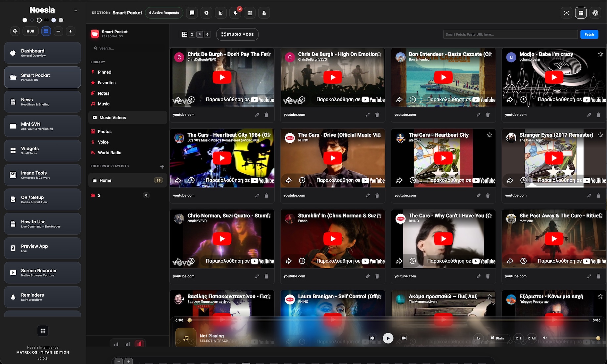Open the calendar icon in the top toolbar
The width and height of the screenshot is (607, 364).
pos(250,13)
